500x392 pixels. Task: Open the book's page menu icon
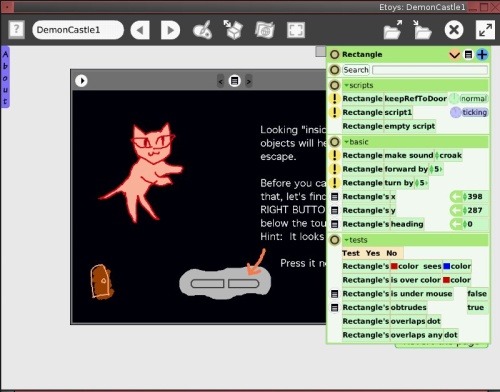[235, 81]
